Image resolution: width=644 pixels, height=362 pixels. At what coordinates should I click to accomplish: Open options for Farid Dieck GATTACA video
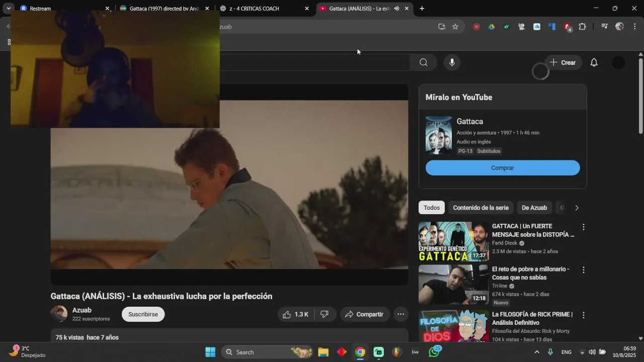click(583, 227)
